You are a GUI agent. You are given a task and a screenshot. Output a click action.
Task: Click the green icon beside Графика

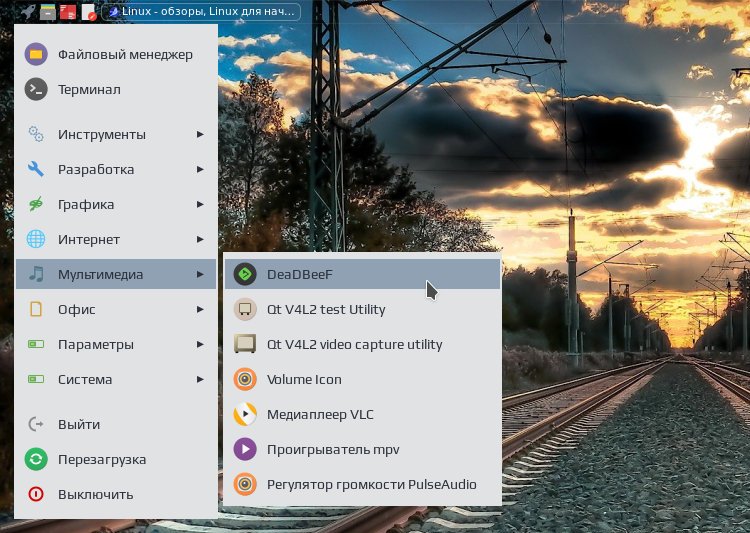coord(36,204)
